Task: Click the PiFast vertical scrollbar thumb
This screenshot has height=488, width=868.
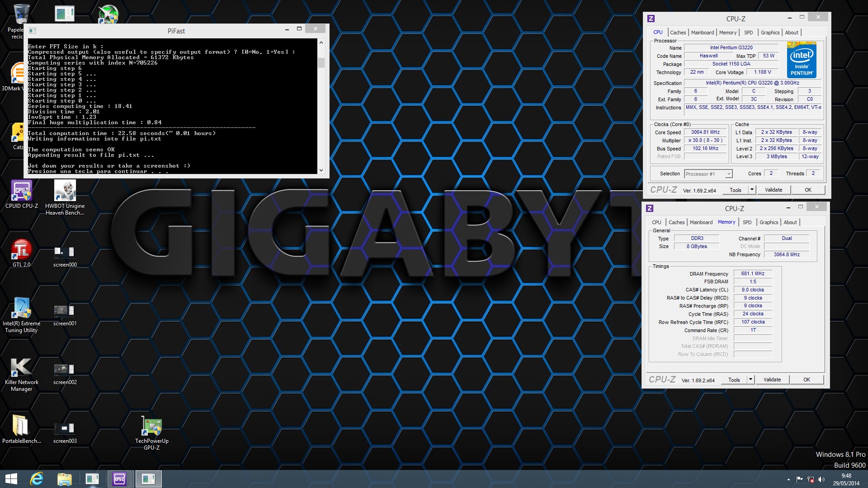Action: [x=321, y=62]
